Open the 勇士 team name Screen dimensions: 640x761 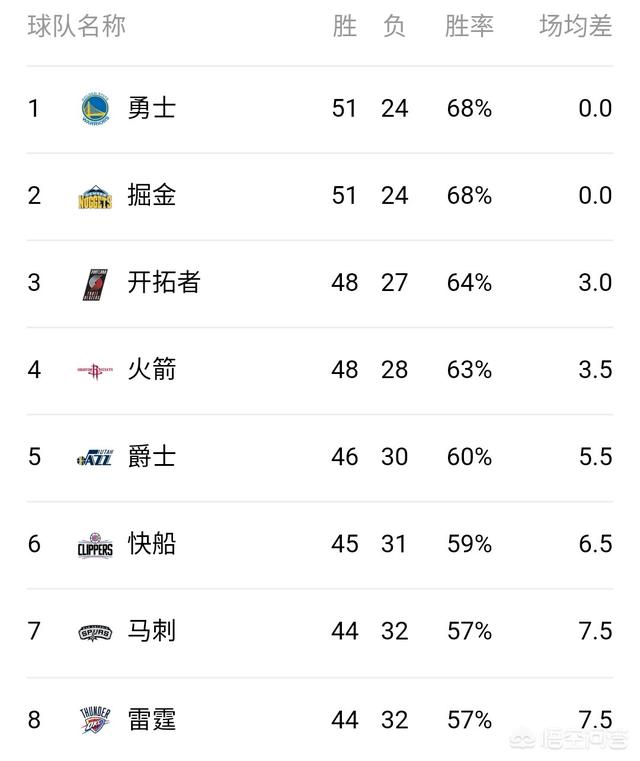click(x=151, y=108)
